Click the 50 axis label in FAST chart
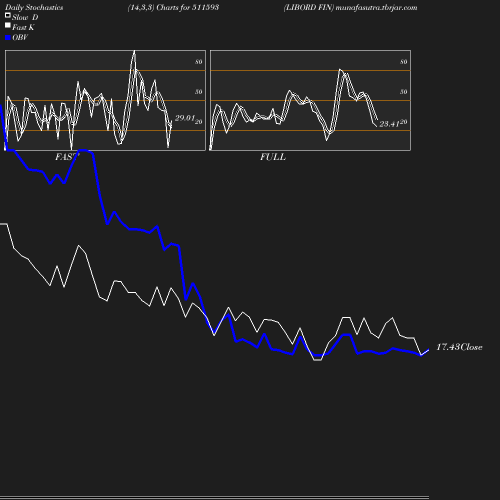Screen dimensions: 500x500 pyautogui.click(x=199, y=92)
